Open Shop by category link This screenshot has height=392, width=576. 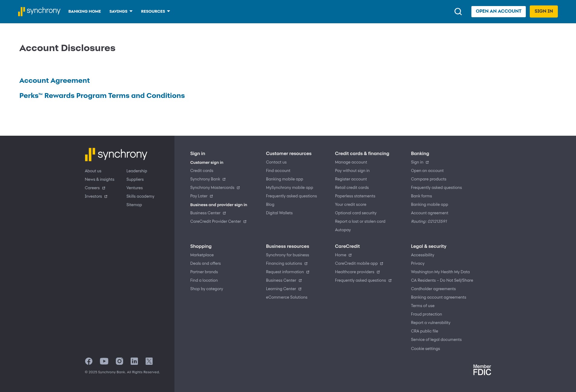click(x=207, y=289)
